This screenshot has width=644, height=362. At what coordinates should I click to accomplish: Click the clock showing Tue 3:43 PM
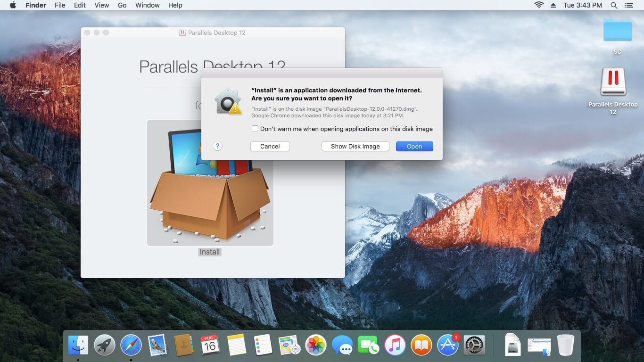point(583,5)
